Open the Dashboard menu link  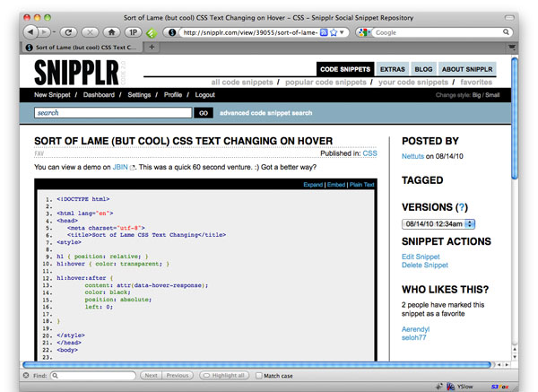click(x=99, y=95)
